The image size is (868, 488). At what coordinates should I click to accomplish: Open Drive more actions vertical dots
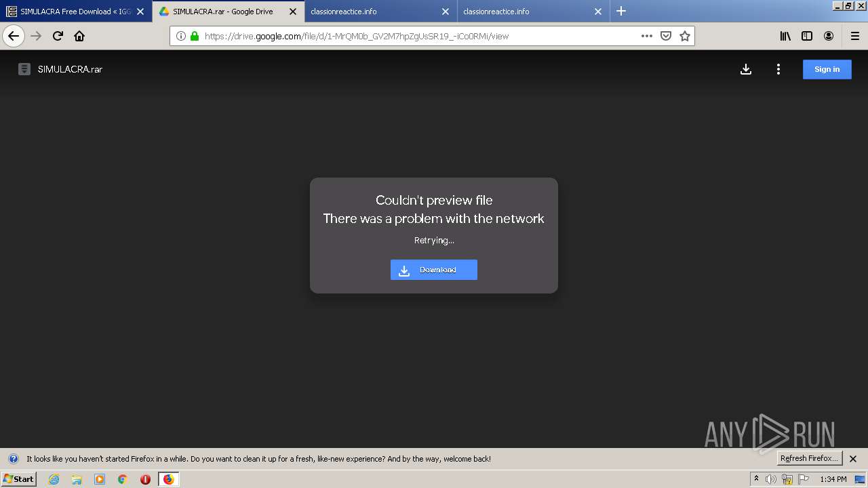[x=778, y=69]
